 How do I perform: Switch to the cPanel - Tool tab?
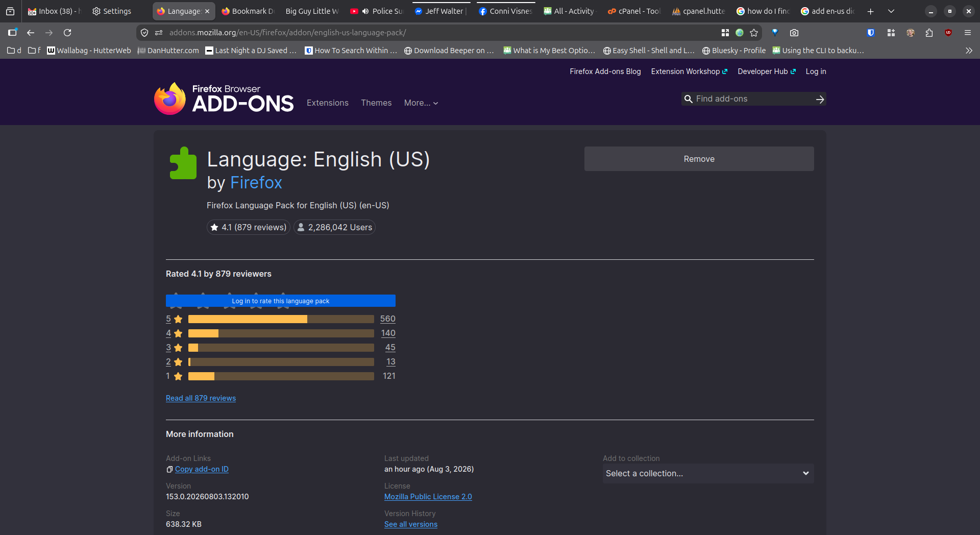click(634, 11)
